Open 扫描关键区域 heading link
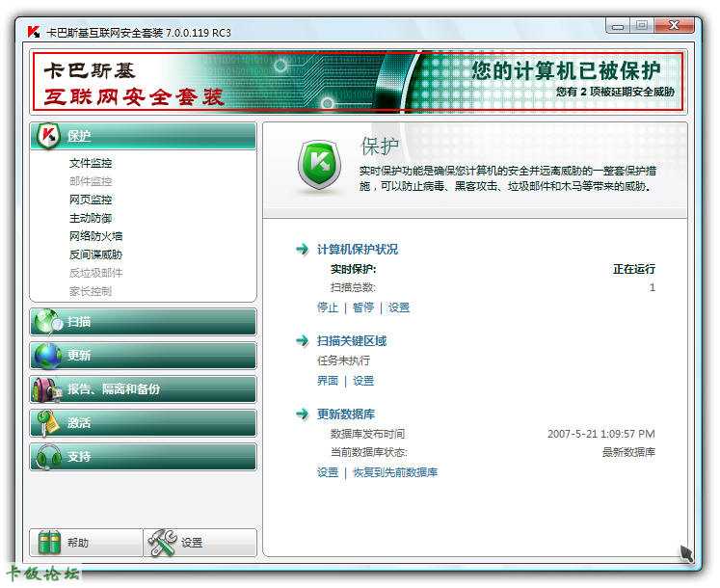This screenshot has height=588, width=720. click(x=352, y=341)
